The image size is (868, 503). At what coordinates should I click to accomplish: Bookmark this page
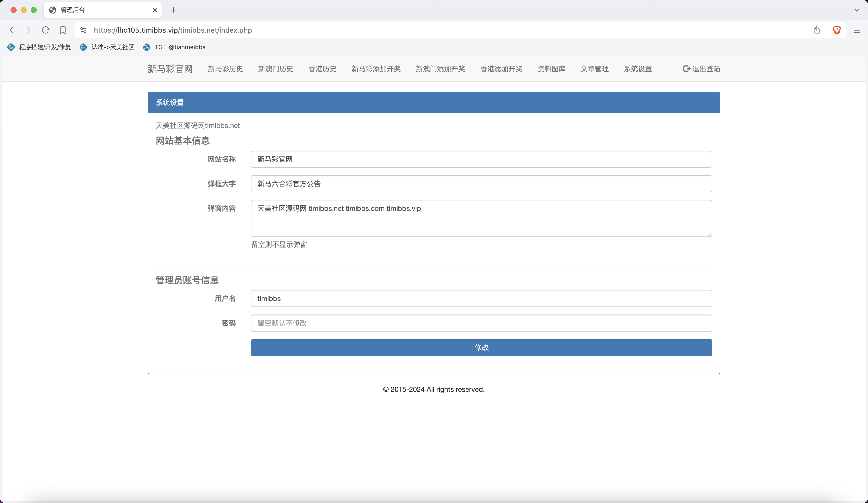pos(63,30)
